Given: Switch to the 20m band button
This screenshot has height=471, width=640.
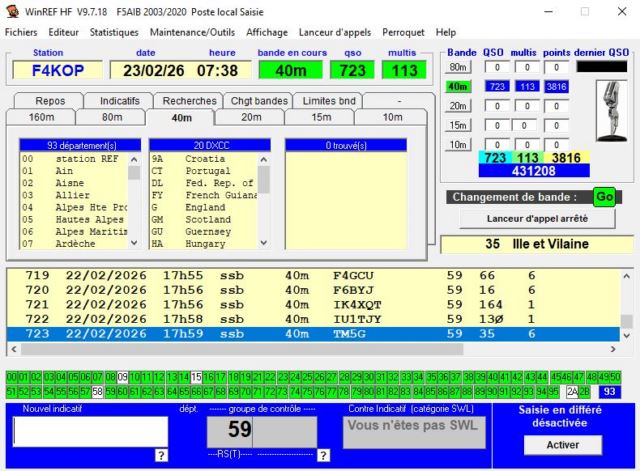Looking at the screenshot, I should click(x=458, y=106).
